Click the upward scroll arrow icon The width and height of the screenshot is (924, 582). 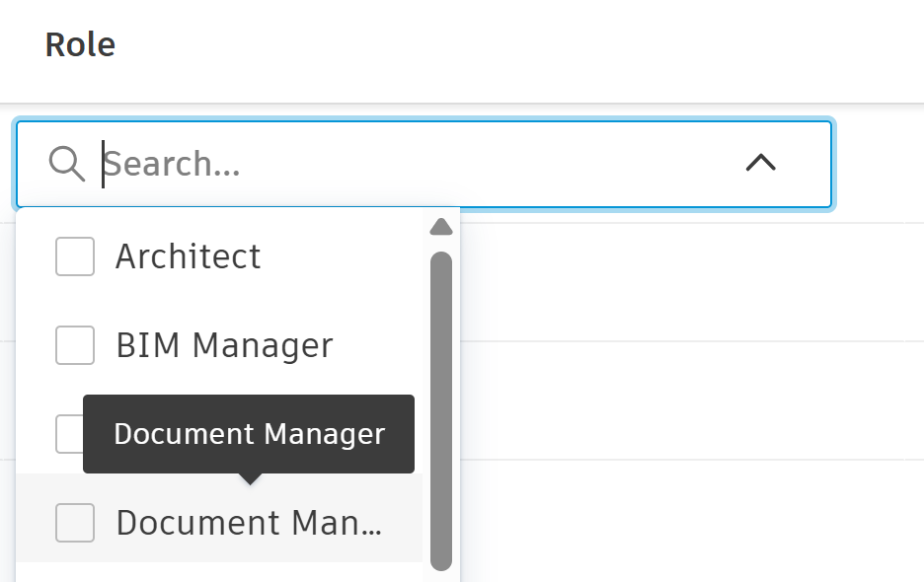click(x=441, y=227)
